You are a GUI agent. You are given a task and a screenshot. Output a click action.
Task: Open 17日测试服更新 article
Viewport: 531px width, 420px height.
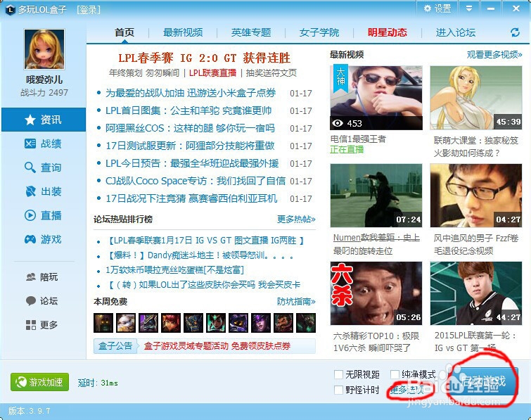point(190,146)
